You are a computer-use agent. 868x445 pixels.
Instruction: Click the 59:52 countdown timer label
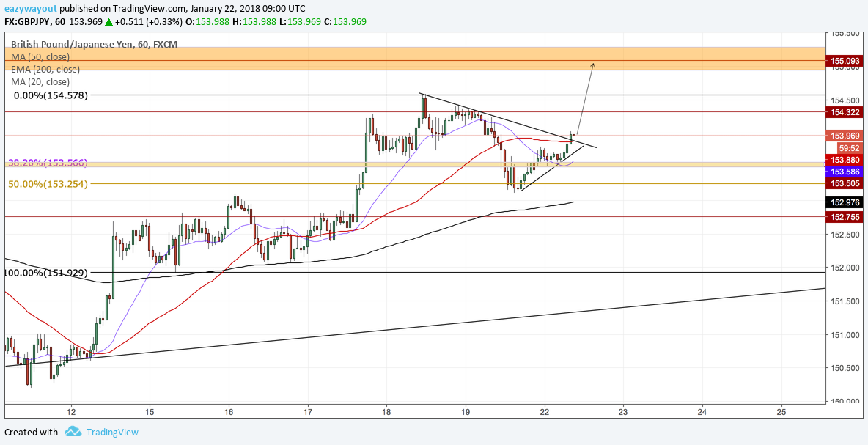pyautogui.click(x=849, y=148)
